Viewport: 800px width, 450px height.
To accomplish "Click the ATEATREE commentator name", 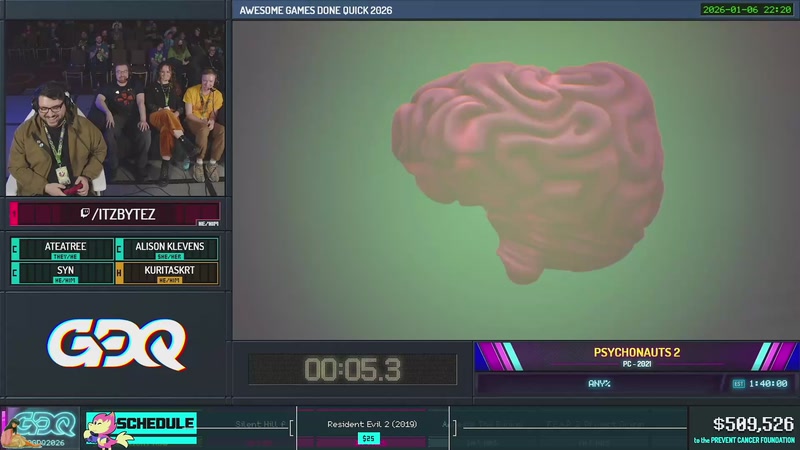I will pos(65,246).
